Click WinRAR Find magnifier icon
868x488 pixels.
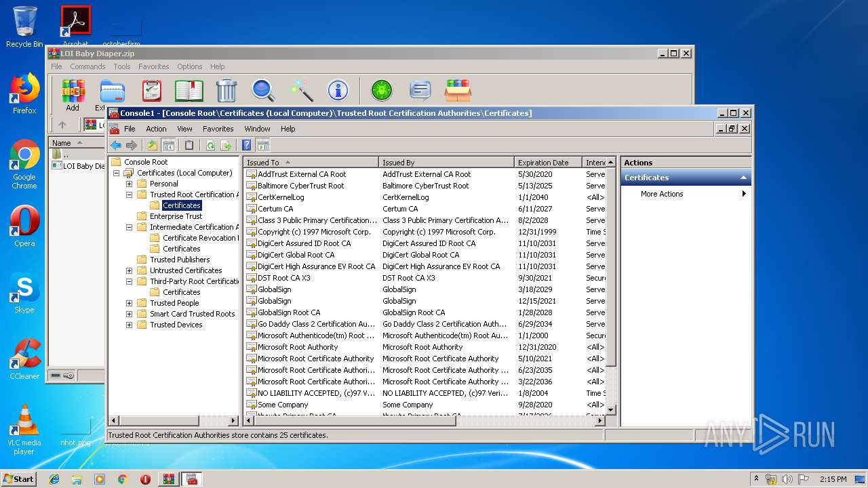(263, 90)
